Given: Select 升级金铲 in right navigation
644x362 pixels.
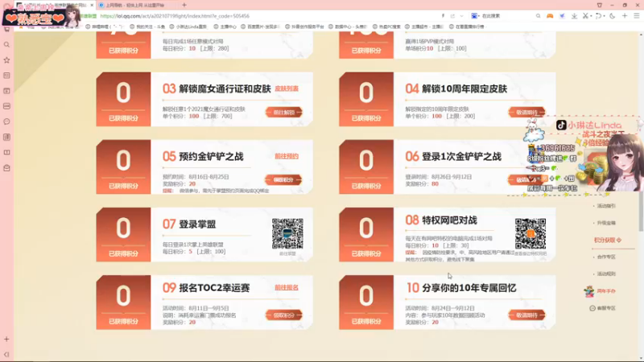Looking at the screenshot, I should [606, 223].
